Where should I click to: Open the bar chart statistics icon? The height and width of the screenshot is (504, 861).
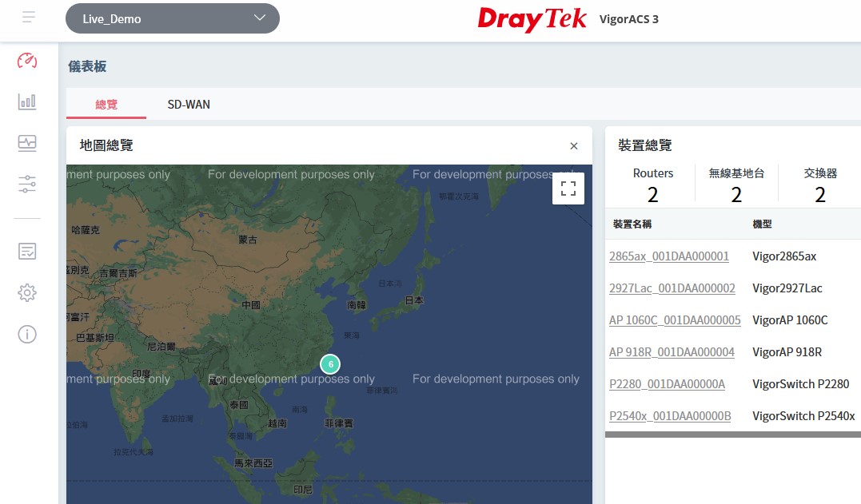click(27, 101)
